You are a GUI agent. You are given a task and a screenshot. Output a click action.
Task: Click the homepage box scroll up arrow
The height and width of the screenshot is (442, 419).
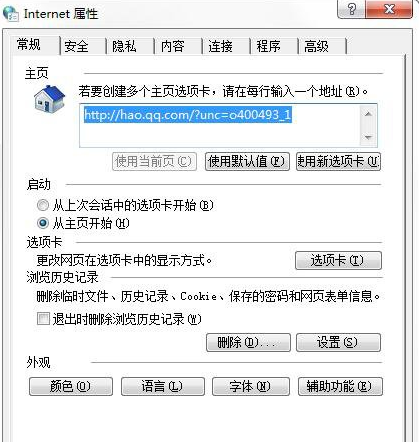pos(368,114)
